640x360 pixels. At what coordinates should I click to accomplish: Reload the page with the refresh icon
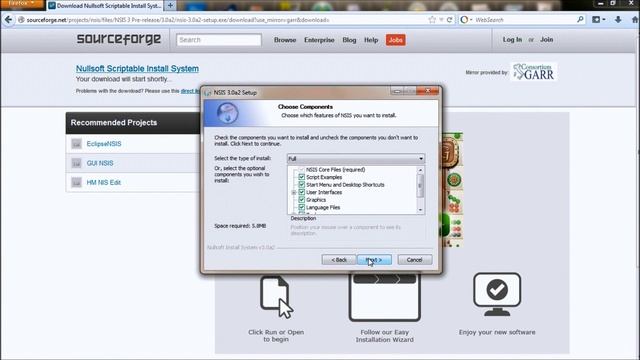pyautogui.click(x=449, y=20)
